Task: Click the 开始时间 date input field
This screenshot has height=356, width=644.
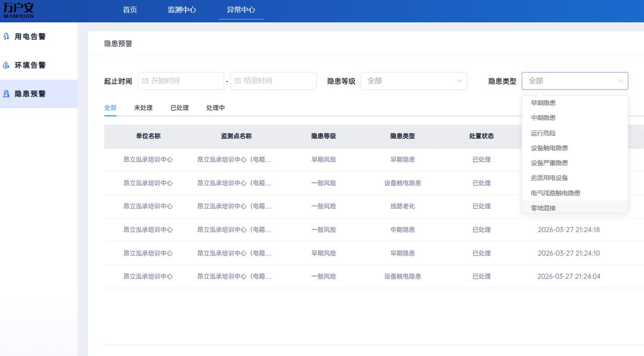Action: point(181,81)
